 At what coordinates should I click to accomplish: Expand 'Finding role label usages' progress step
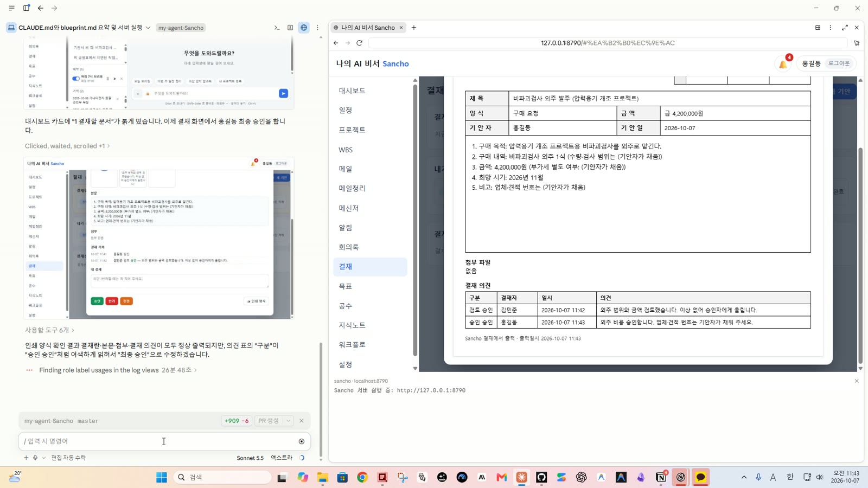pyautogui.click(x=118, y=370)
